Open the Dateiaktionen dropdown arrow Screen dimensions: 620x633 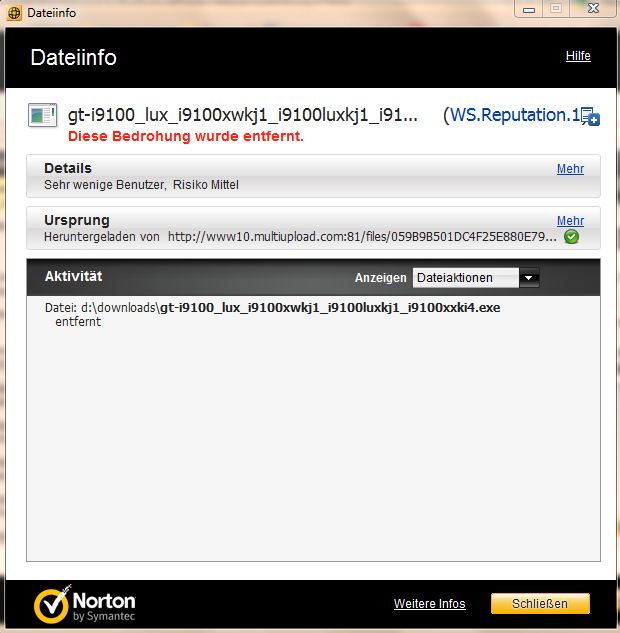click(x=529, y=278)
